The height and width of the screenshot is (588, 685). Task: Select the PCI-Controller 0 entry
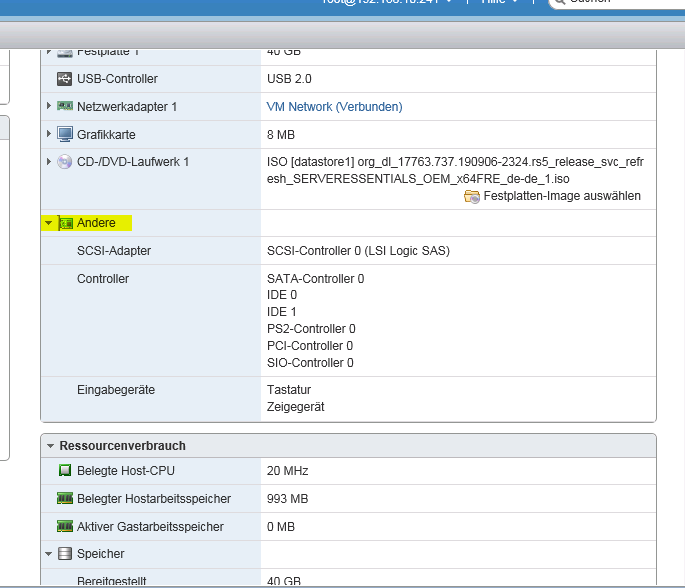pos(310,346)
